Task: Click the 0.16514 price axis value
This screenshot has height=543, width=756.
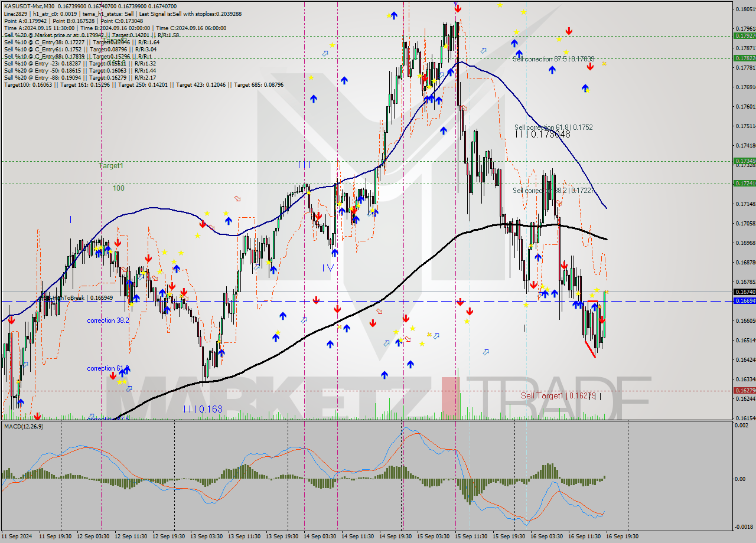Action: [x=745, y=340]
